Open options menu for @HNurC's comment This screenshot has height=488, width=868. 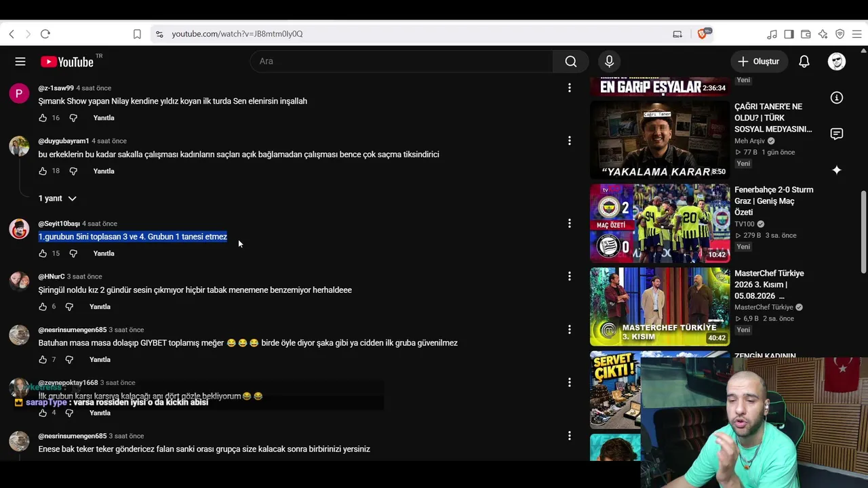[x=570, y=276]
